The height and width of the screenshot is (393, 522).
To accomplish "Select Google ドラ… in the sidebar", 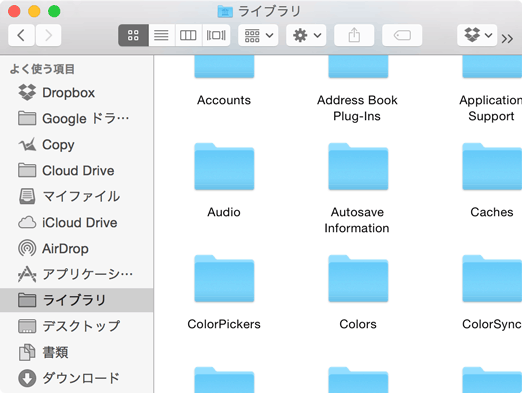I will 77,119.
